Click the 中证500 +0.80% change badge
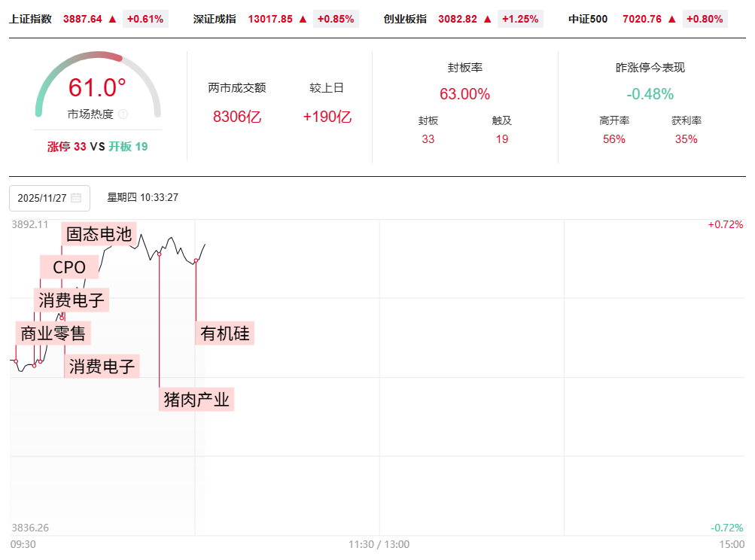The image size is (755, 560). coord(705,19)
